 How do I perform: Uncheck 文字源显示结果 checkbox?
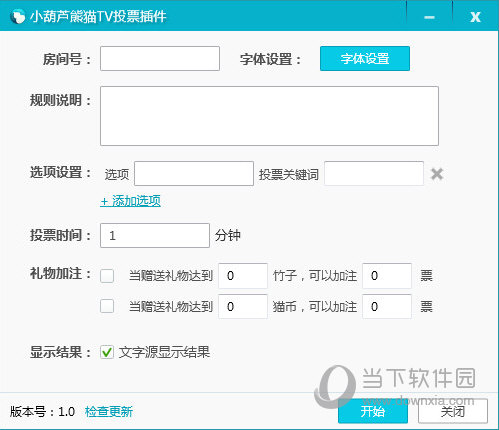click(107, 352)
